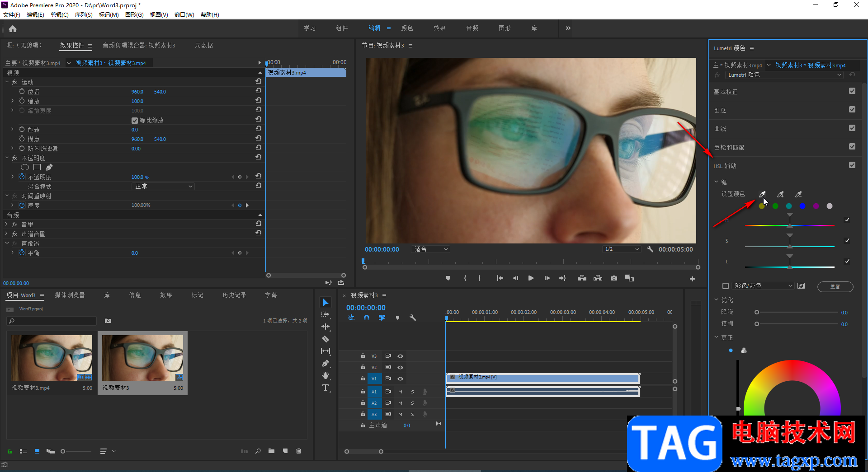Open the Fit zoom level dropdown
The image size is (868, 472).
[431, 249]
